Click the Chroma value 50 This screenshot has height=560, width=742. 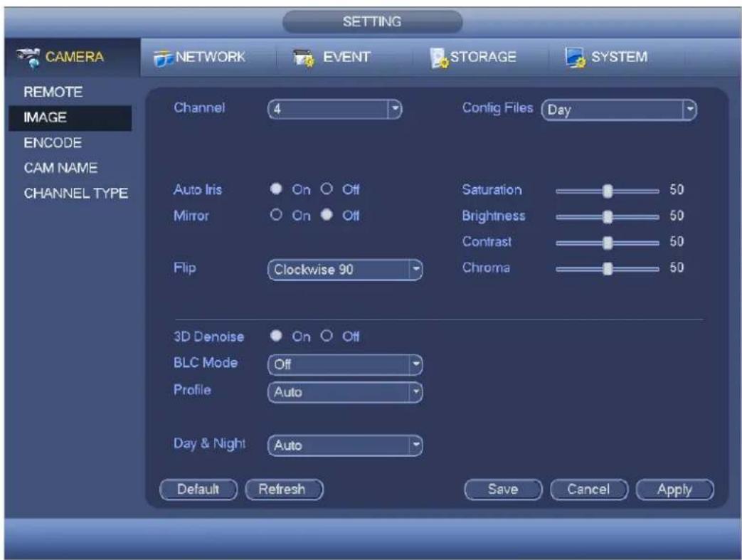tap(677, 268)
